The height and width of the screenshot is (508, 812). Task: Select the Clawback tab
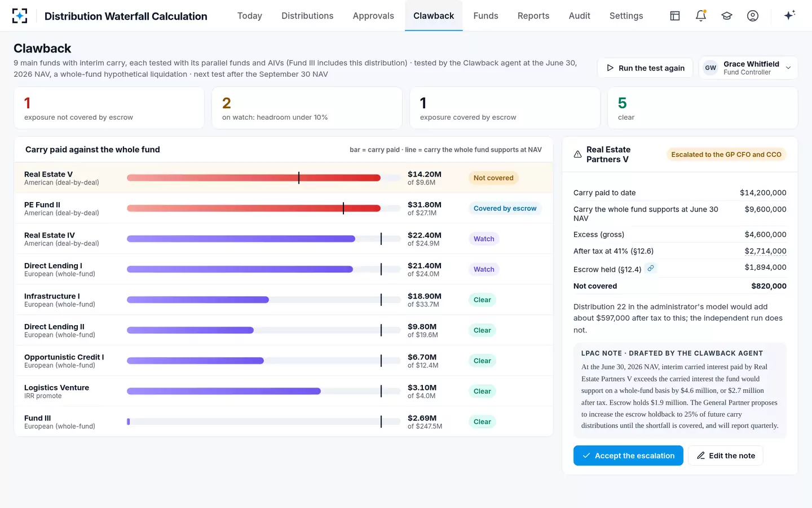434,16
